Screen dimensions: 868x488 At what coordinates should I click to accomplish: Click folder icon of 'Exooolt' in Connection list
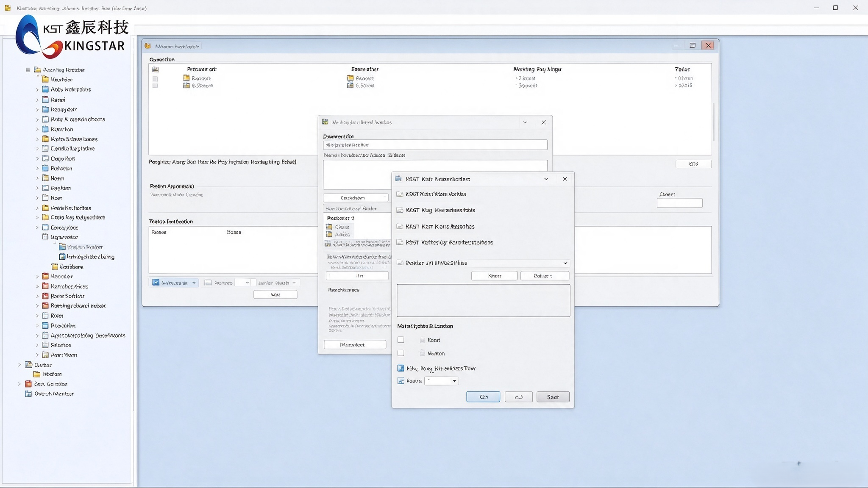[x=186, y=78]
